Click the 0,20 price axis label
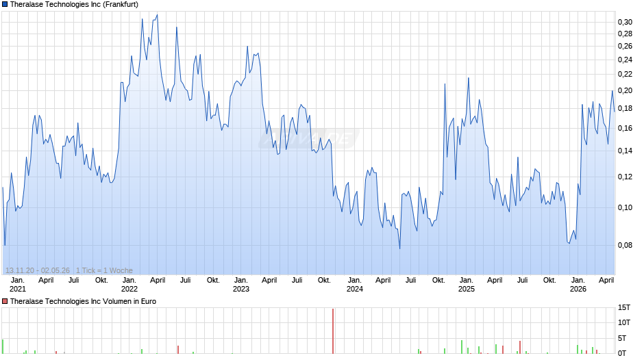This screenshot has width=644, height=360. tap(625, 91)
